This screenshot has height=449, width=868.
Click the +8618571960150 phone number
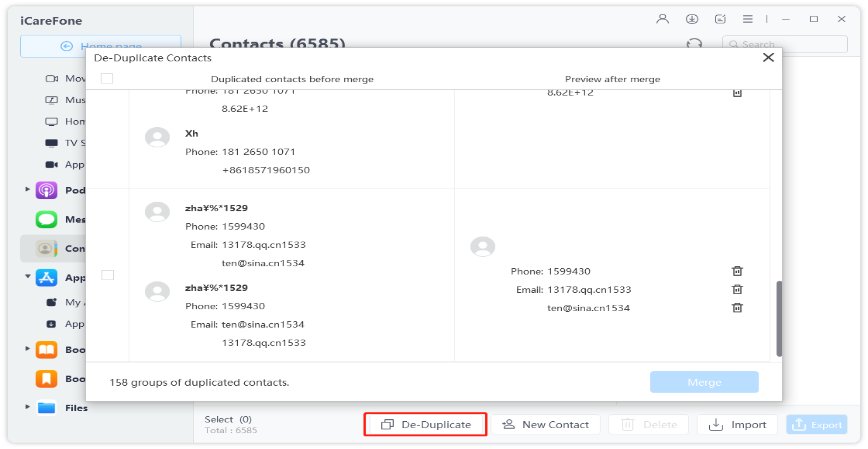coord(266,170)
